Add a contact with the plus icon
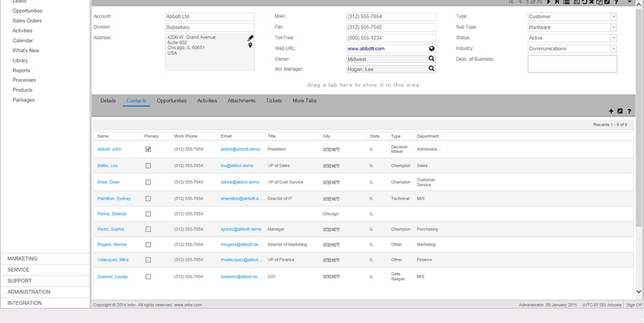The image size is (644, 323). pos(611,111)
